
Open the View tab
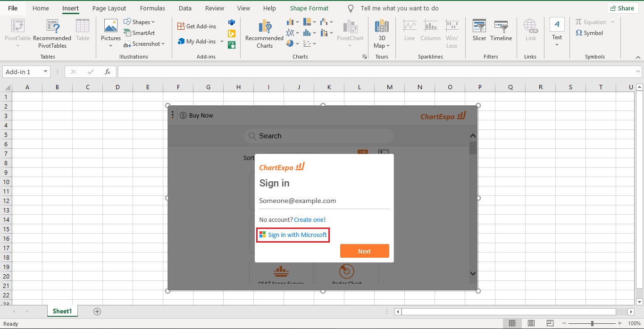pyautogui.click(x=243, y=8)
